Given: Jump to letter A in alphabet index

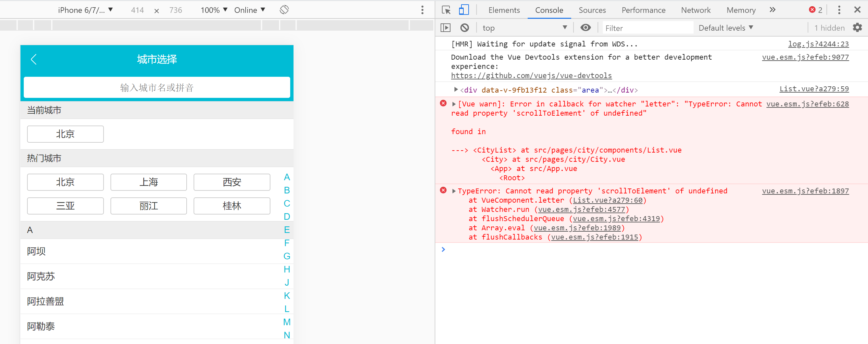Looking at the screenshot, I should (x=287, y=177).
